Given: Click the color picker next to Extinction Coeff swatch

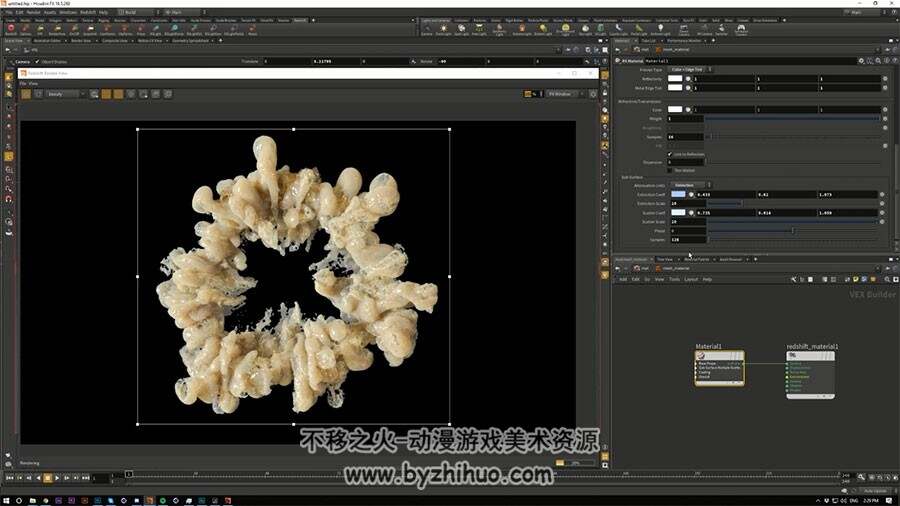Looking at the screenshot, I should tap(691, 194).
